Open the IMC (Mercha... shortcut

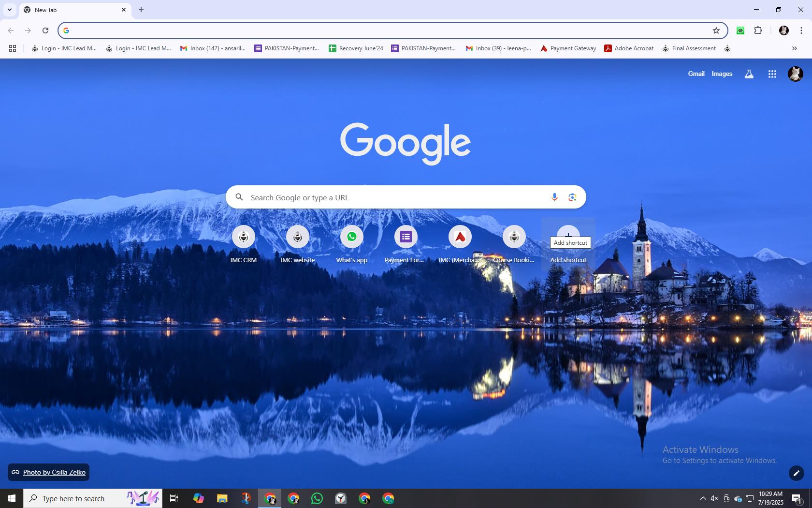(460, 245)
